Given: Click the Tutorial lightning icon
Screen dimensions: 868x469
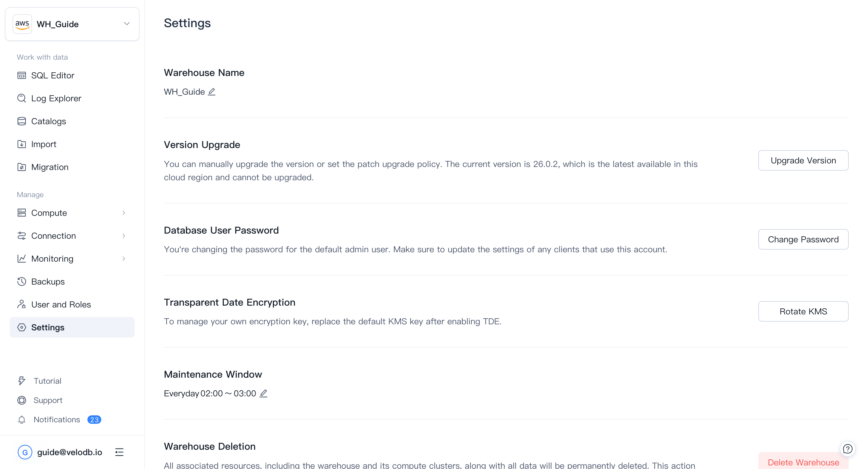Looking at the screenshot, I should click(x=22, y=381).
